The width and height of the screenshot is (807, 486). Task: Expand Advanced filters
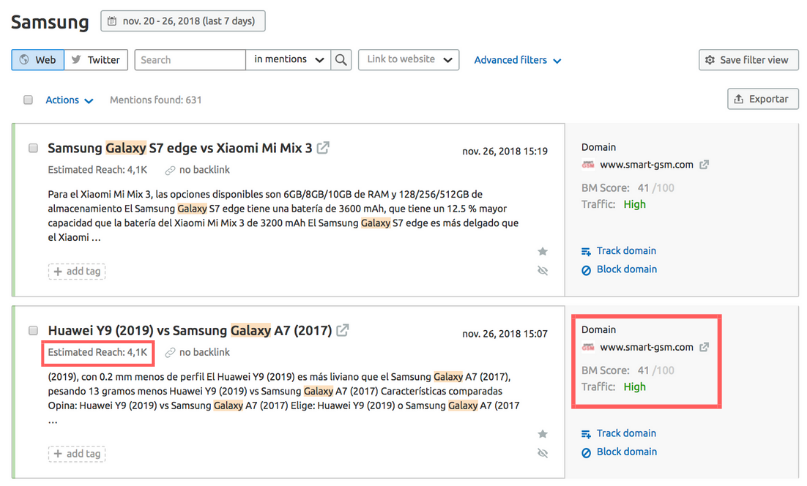[x=517, y=60]
